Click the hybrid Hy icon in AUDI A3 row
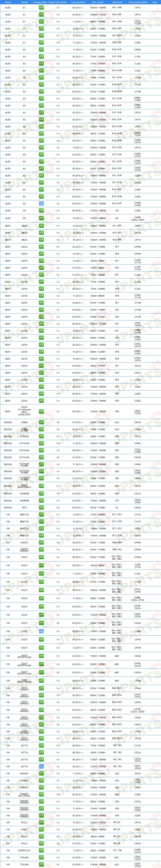Screen dimensions: 161x868 pos(41,204)
